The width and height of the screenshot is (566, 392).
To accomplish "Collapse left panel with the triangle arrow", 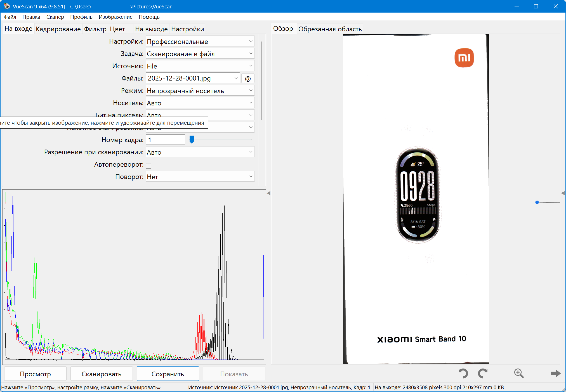I will pos(268,193).
